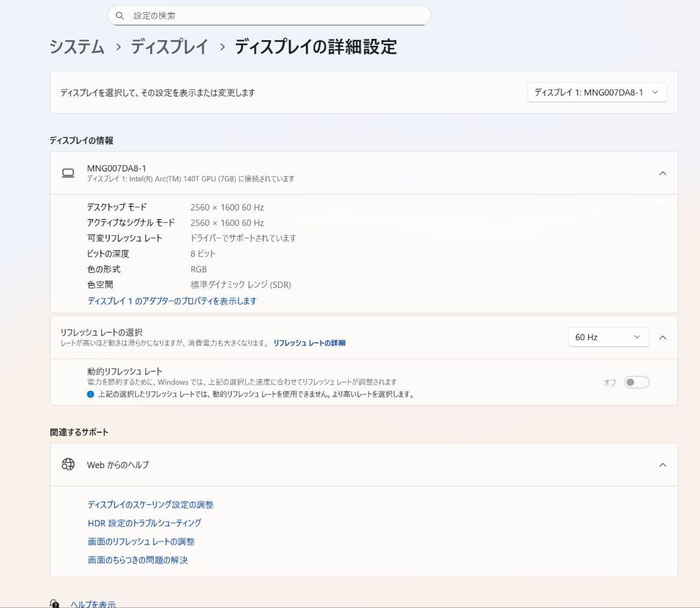Click the リフレッシュ レートの詳細 link

click(310, 343)
